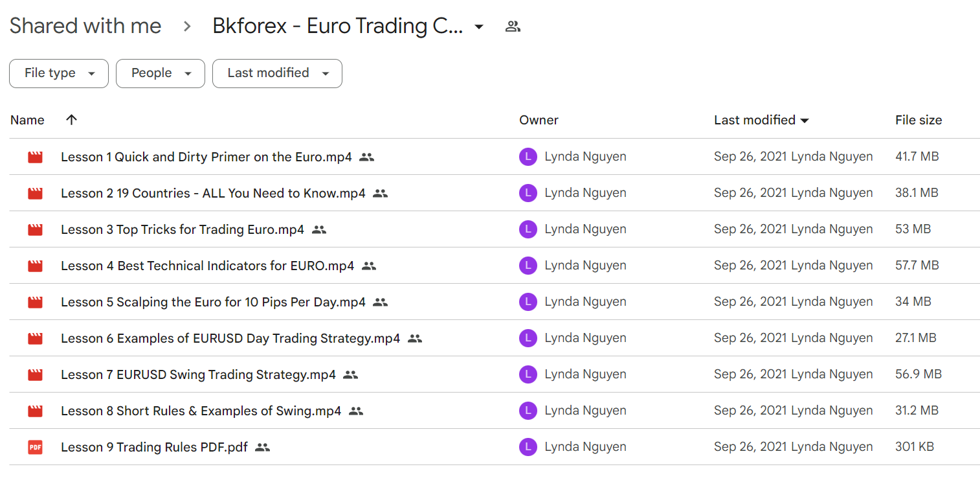Click the 53 MB file size
The image size is (980, 493).
point(913,229)
